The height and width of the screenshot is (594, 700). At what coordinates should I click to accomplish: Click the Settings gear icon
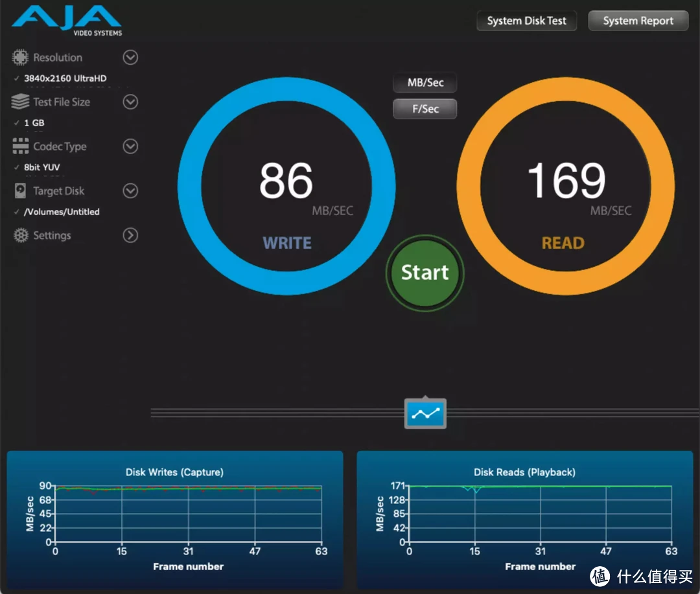[x=21, y=235]
